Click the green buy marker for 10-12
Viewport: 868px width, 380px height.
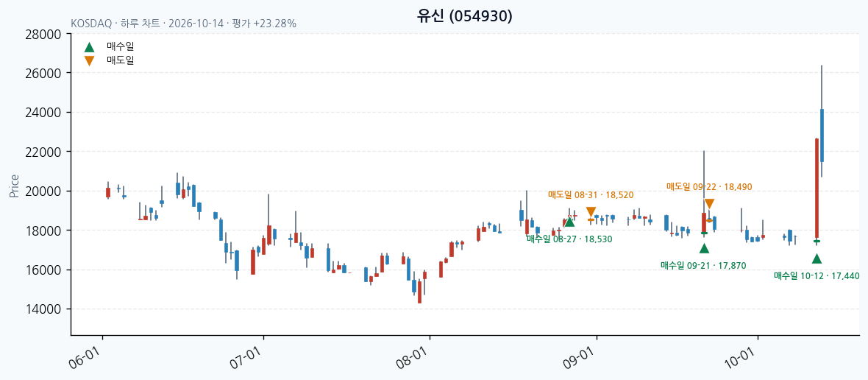[x=817, y=258]
